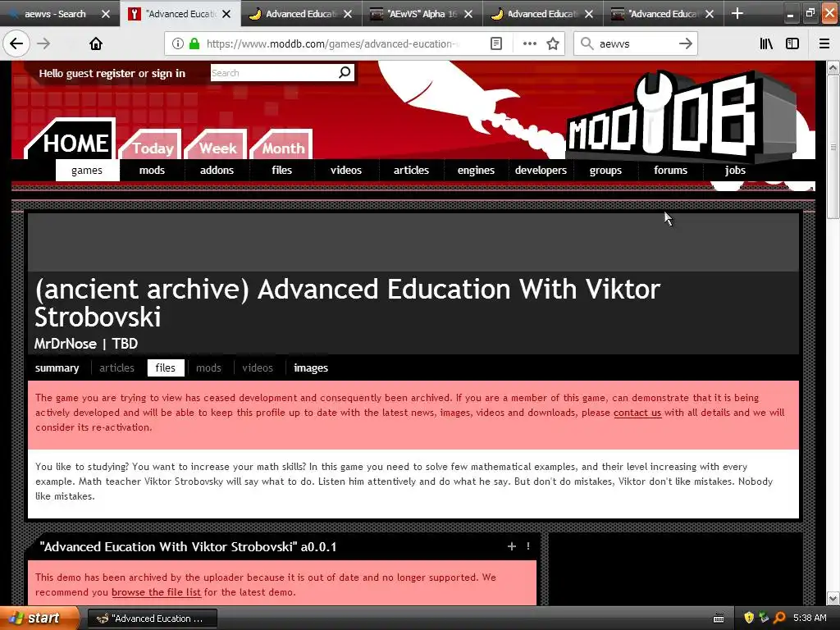Open the game's files subtab

click(x=166, y=368)
